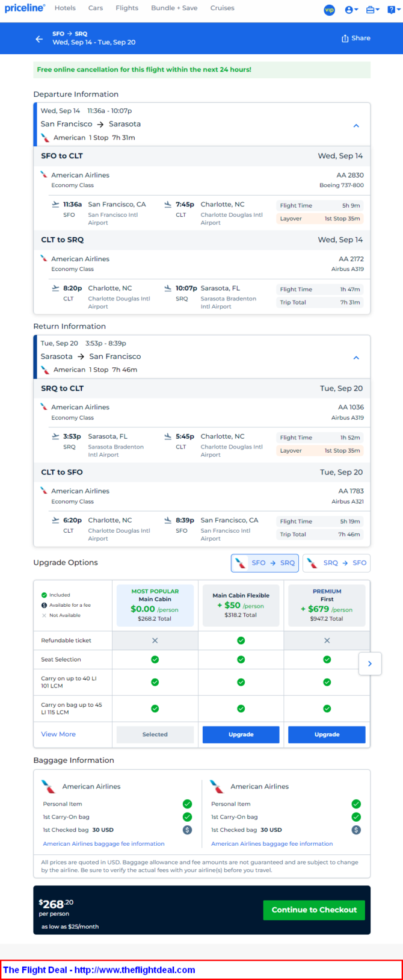Open the VIP badge icon
Screen dimensions: 403x980
330,10
